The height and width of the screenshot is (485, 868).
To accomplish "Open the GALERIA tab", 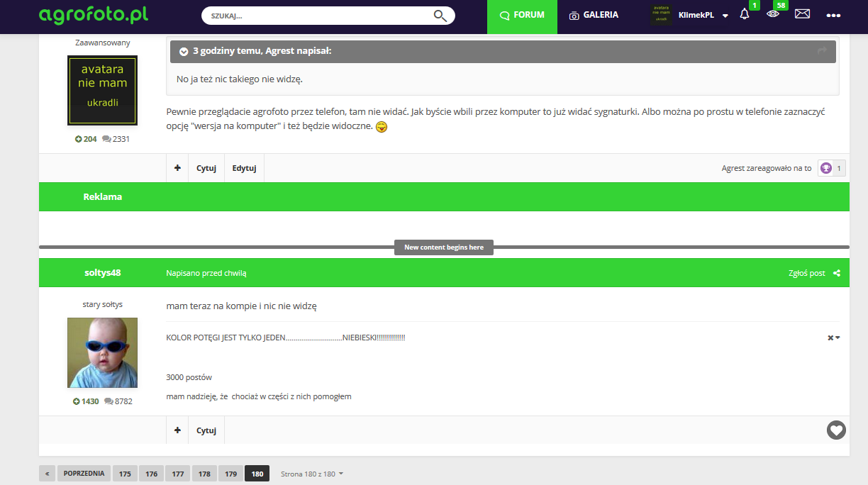I will [x=594, y=15].
